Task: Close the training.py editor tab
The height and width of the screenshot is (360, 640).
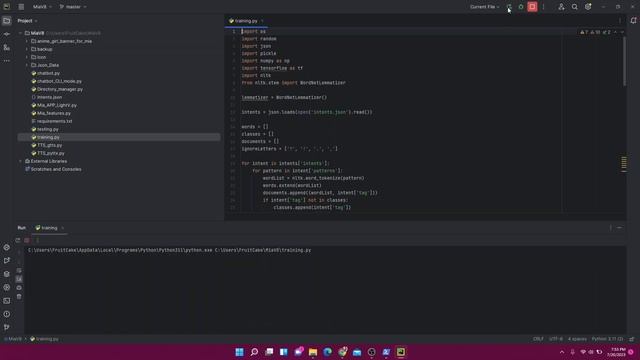Action: (x=262, y=21)
